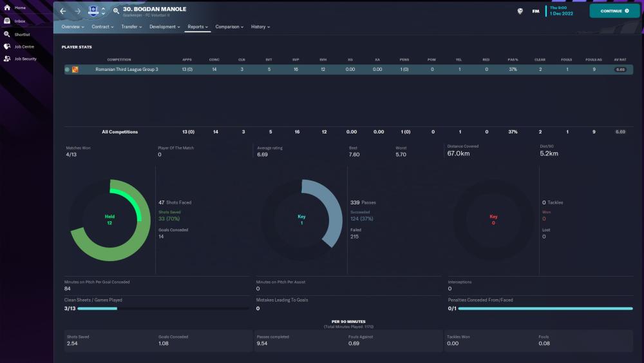This screenshot has height=363, width=644.
Task: Switch to the Reports tab
Action: [x=197, y=27]
